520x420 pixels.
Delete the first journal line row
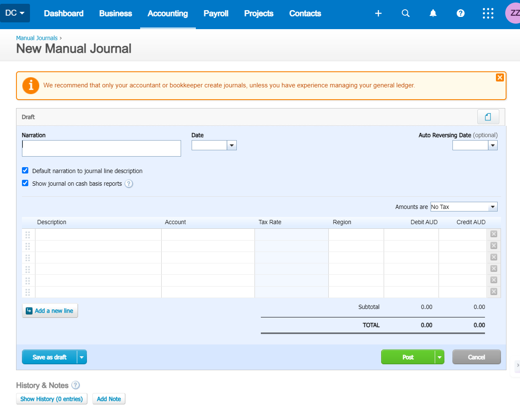point(494,234)
